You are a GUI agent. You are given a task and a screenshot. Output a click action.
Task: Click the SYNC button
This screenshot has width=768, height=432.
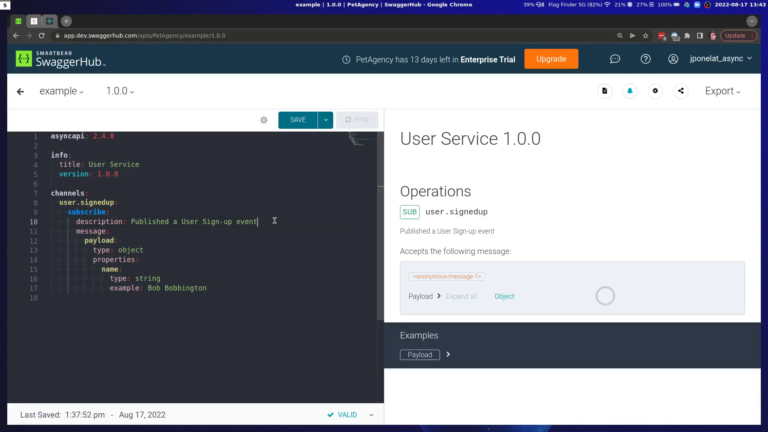click(x=357, y=120)
